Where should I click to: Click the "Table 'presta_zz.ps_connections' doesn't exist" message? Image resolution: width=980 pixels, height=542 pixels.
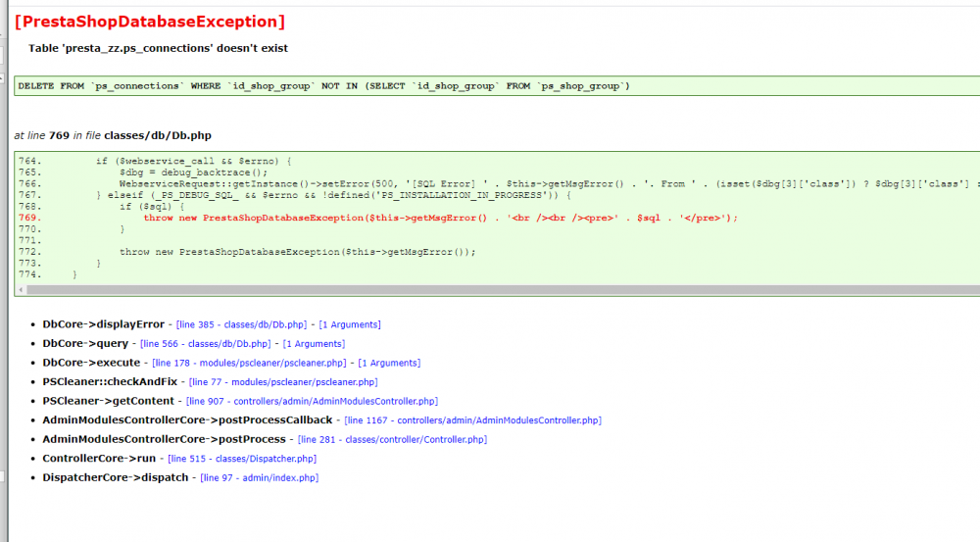pos(158,48)
